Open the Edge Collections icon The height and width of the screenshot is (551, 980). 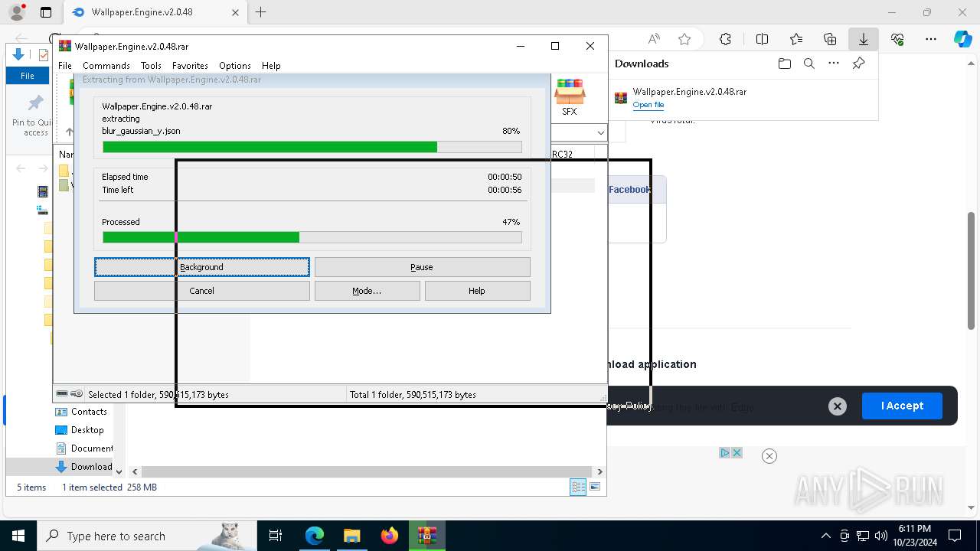830,39
